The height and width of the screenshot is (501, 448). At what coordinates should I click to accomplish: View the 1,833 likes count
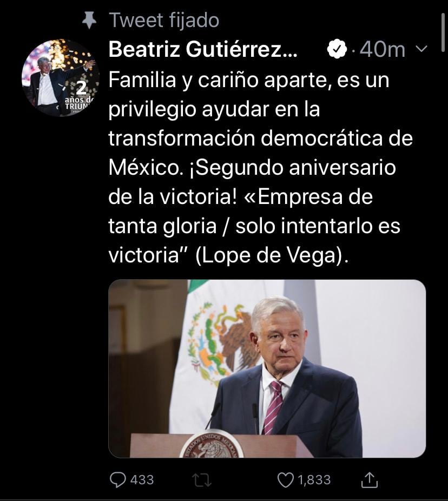(x=312, y=480)
